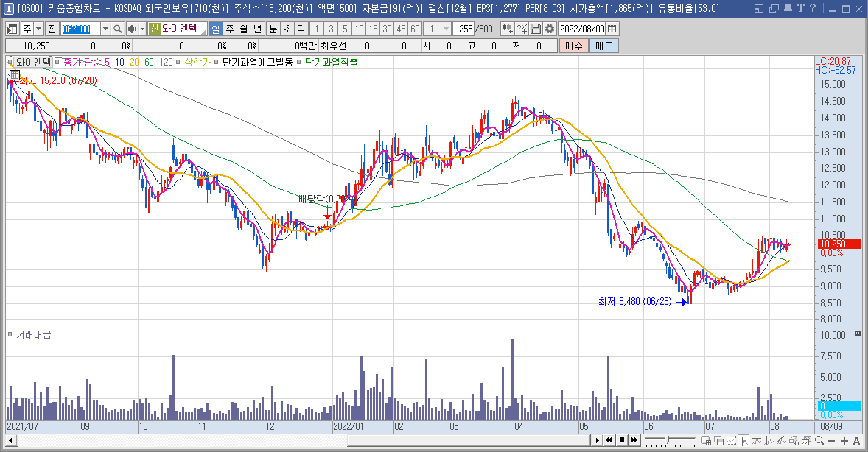Screen dimensions: 868x452
Task: Click the play forward playback button
Action: pyautogui.click(x=597, y=440)
